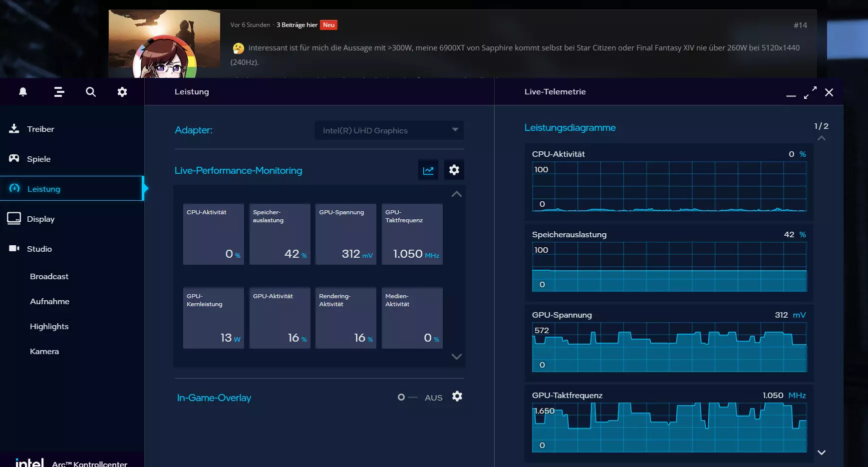Click the '1/2' page indicator

(x=821, y=126)
